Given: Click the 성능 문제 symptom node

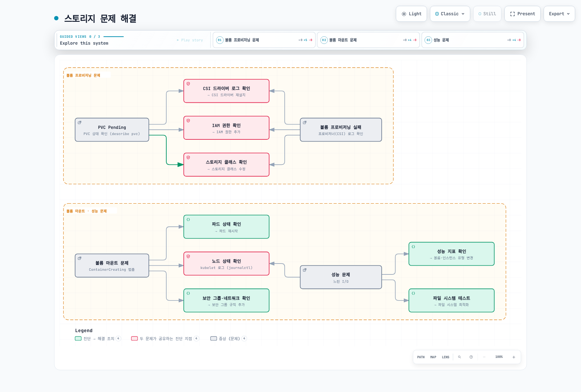Looking at the screenshot, I should point(341,277).
